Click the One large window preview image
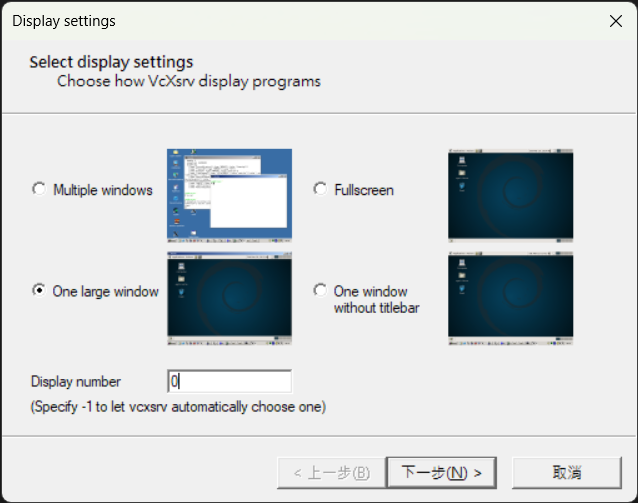 point(229,299)
